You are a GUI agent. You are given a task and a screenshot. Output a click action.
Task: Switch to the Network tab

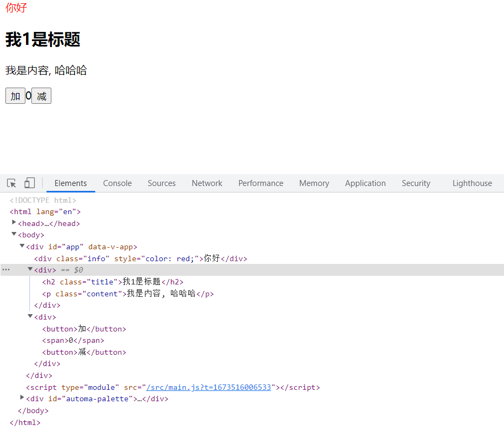[x=207, y=183]
